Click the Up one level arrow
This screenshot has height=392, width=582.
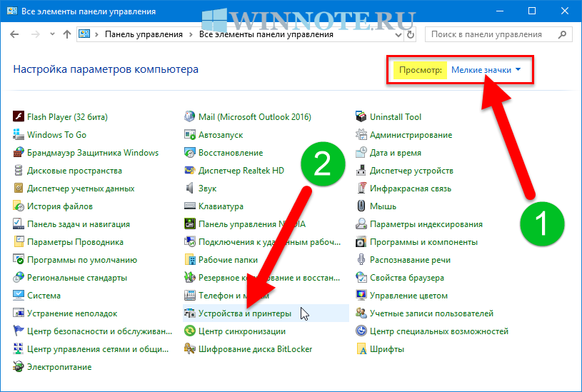click(66, 34)
